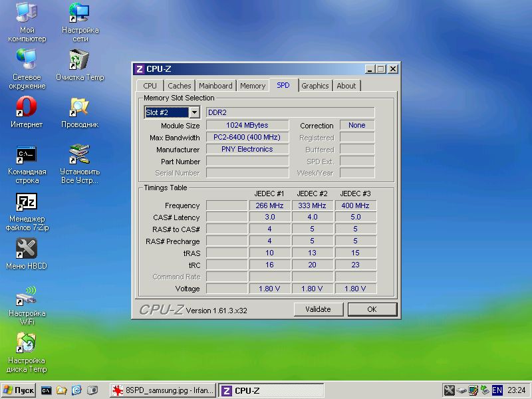
Task: Click the PNY Electronics manufacturer field
Action: 247,149
